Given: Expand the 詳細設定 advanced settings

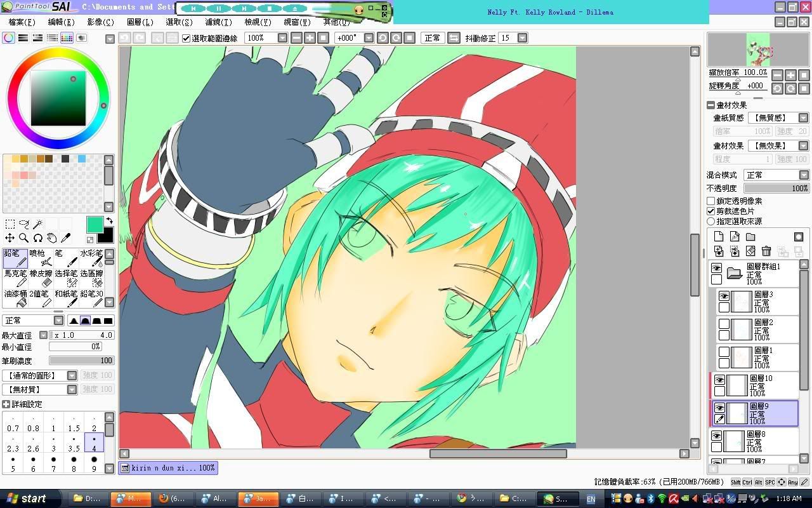Looking at the screenshot, I should click(x=6, y=404).
